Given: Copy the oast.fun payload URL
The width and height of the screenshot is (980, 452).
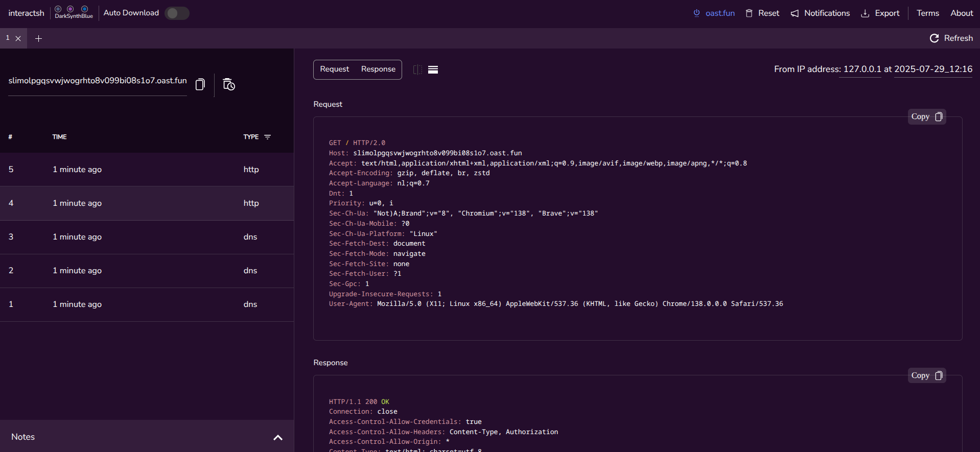Looking at the screenshot, I should [x=200, y=84].
